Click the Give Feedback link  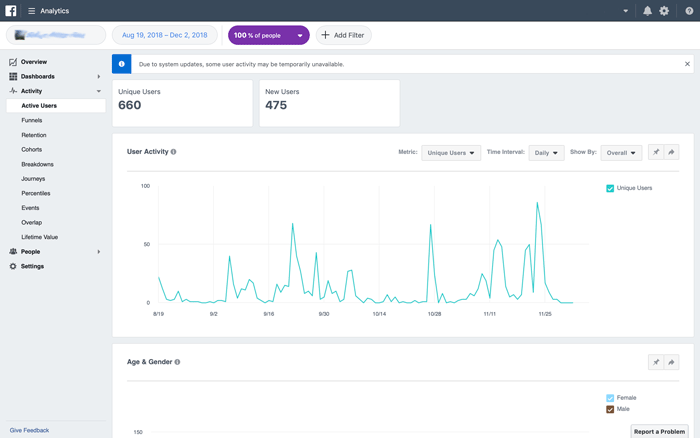click(x=29, y=430)
